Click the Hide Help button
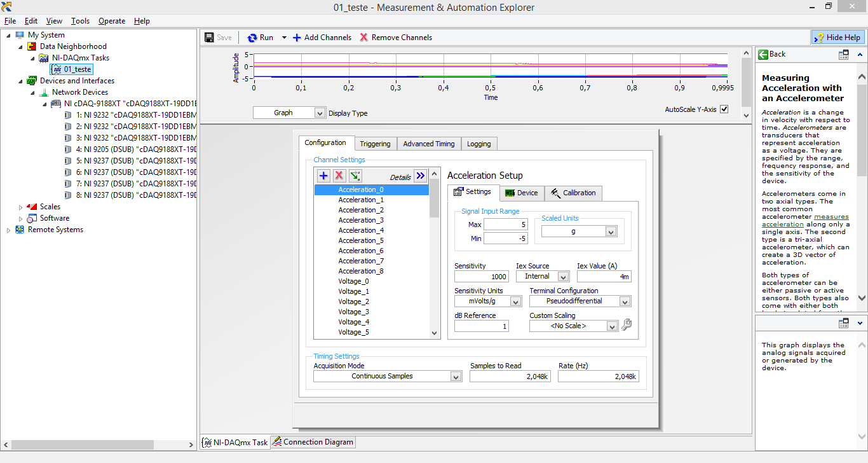 (x=837, y=38)
